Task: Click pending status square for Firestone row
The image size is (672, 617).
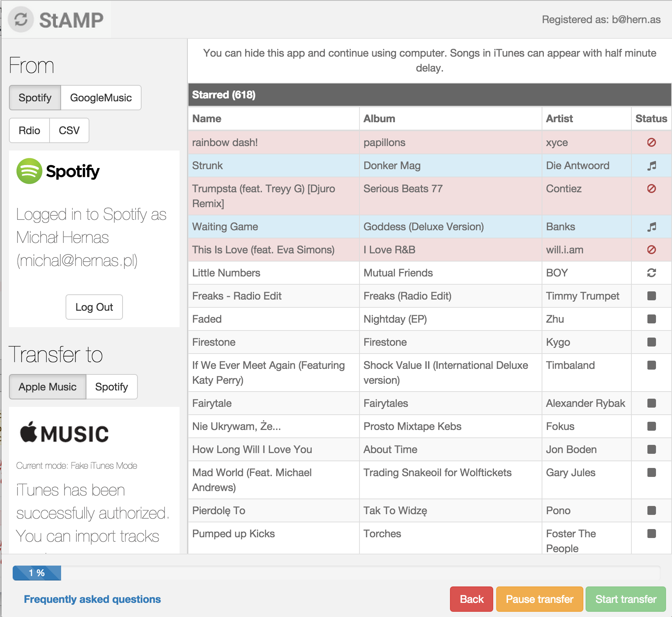Action: [x=652, y=342]
